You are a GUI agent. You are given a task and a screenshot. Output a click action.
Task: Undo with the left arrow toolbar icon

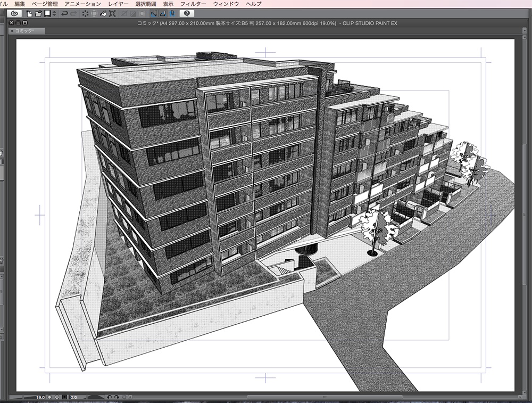click(64, 14)
